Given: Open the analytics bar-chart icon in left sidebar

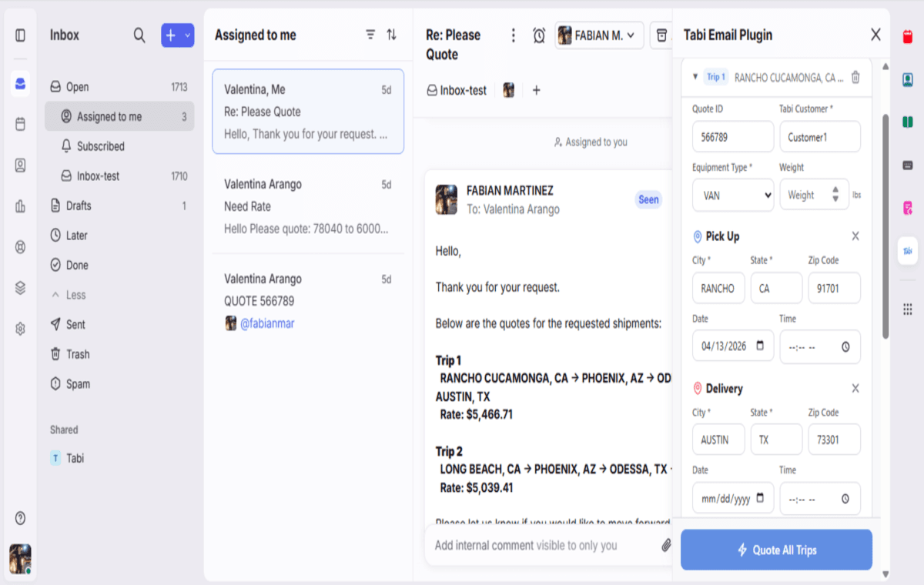Looking at the screenshot, I should [20, 206].
